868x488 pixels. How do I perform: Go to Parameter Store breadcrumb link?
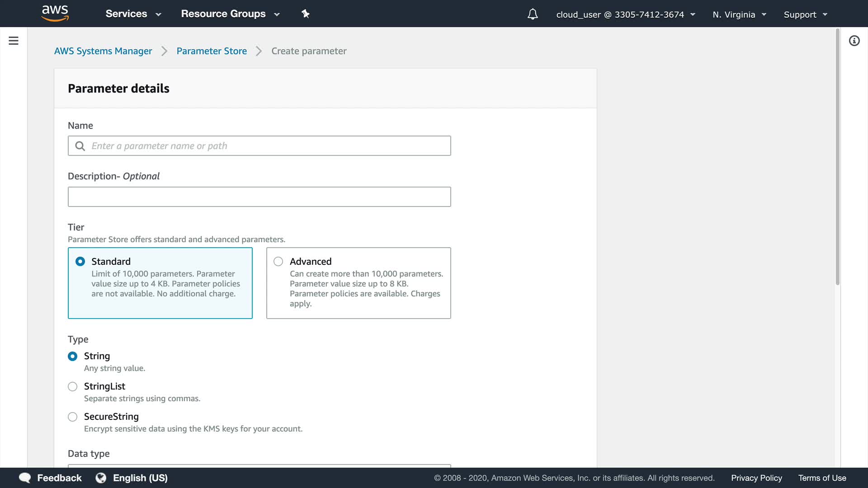[212, 51]
